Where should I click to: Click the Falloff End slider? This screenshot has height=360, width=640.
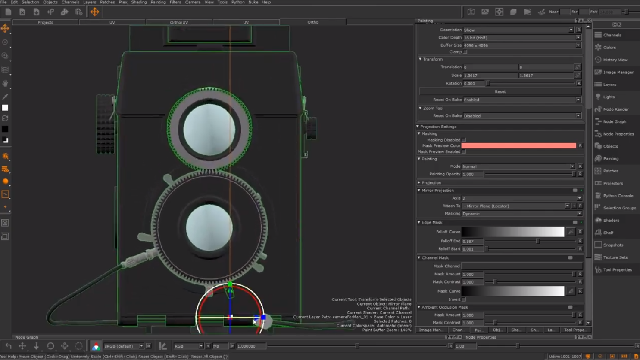pyautogui.click(x=531, y=241)
